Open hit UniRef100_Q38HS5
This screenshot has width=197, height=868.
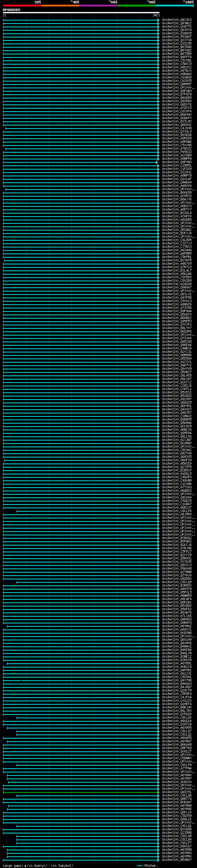177,33
